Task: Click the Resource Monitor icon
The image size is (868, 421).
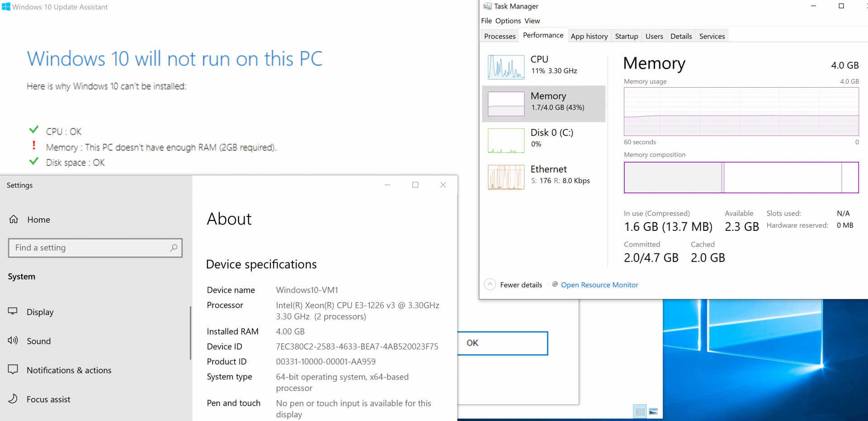Action: (x=555, y=284)
